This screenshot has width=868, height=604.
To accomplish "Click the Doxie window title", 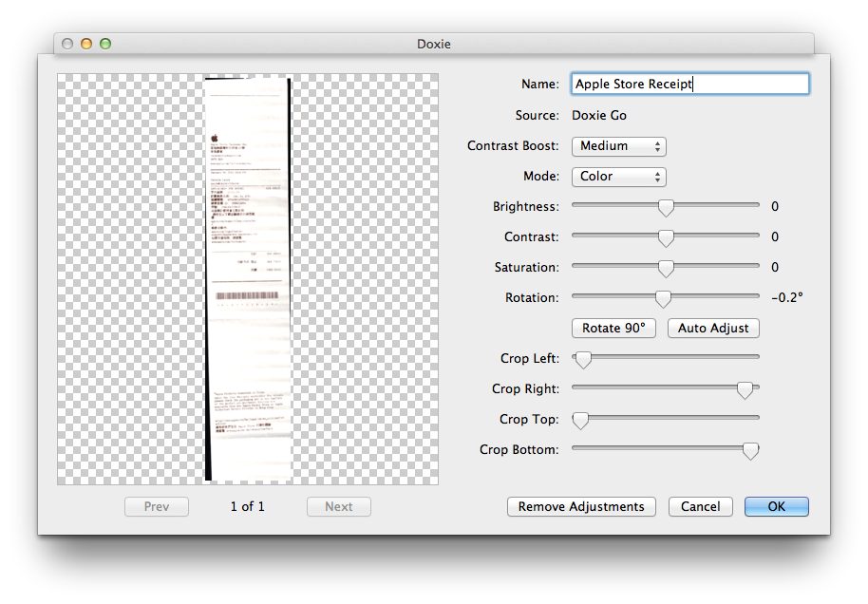I will (x=433, y=44).
